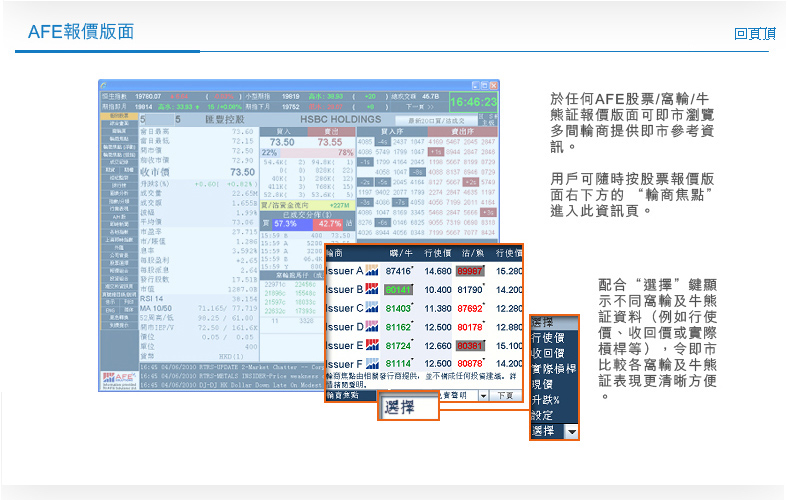The height and width of the screenshot is (500, 788).
Task: Click the 匯豐控股 stock name
Action: point(225,120)
